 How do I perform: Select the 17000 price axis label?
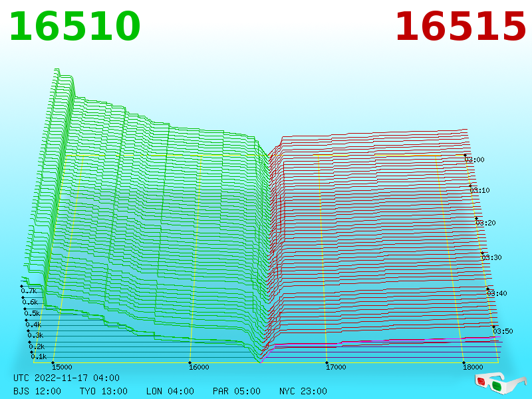(336, 367)
